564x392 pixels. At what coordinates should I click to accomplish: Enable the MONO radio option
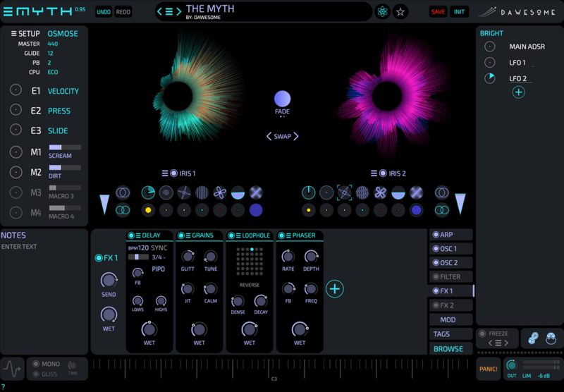35,364
